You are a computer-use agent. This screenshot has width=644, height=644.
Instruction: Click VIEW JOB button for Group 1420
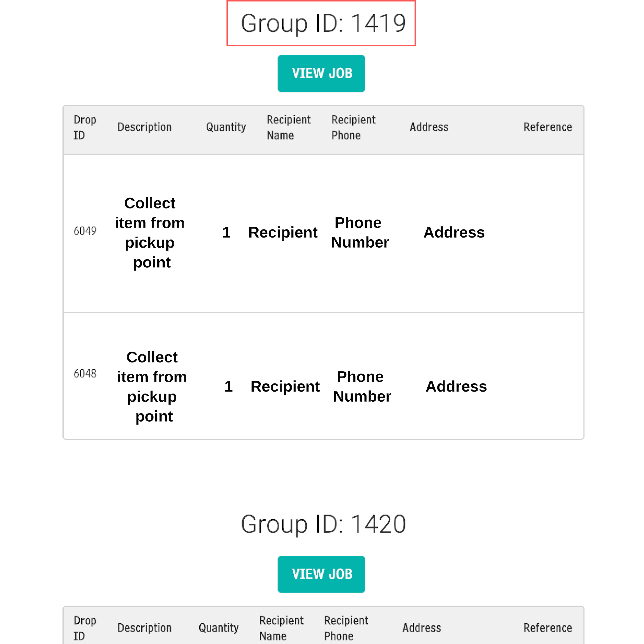coord(321,574)
